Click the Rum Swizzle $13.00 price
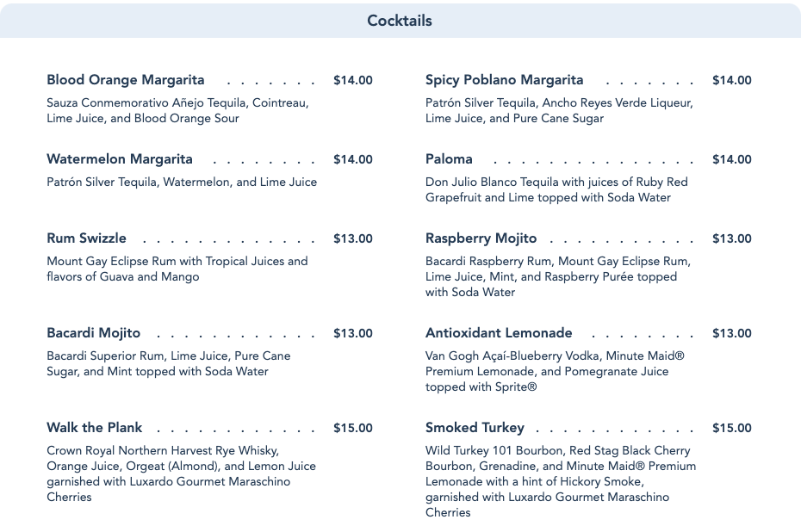The height and width of the screenshot is (532, 801). point(353,238)
